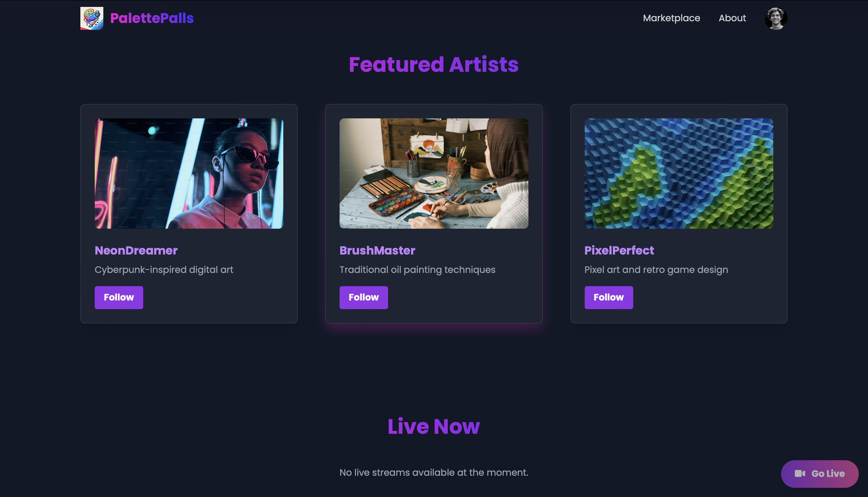868x497 pixels.
Task: Follow NeonDreamer
Action: pos(119,297)
